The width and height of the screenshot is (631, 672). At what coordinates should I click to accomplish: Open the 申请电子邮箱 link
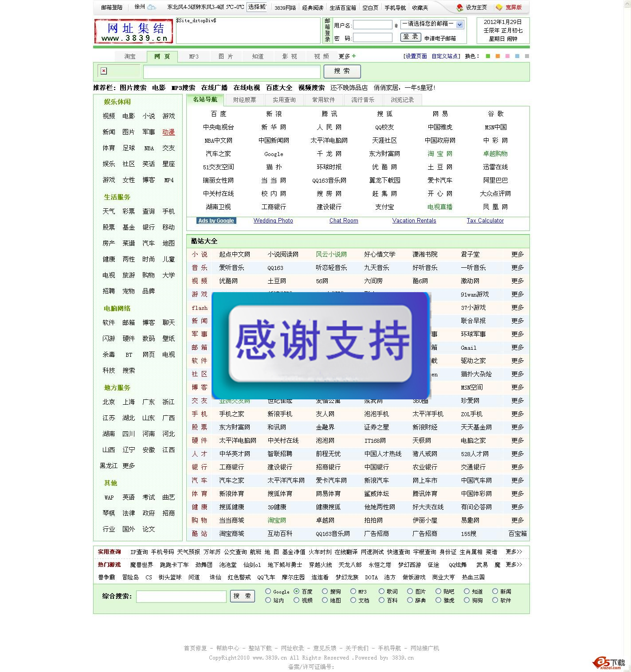point(440,39)
